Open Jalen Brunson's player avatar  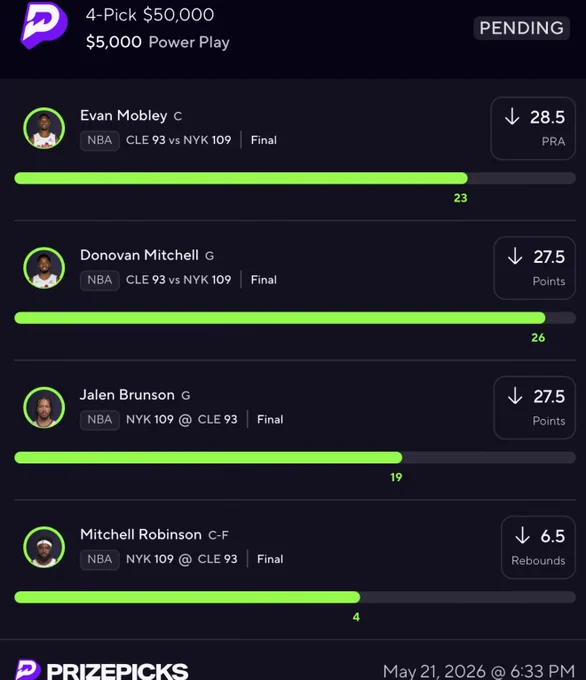point(44,408)
